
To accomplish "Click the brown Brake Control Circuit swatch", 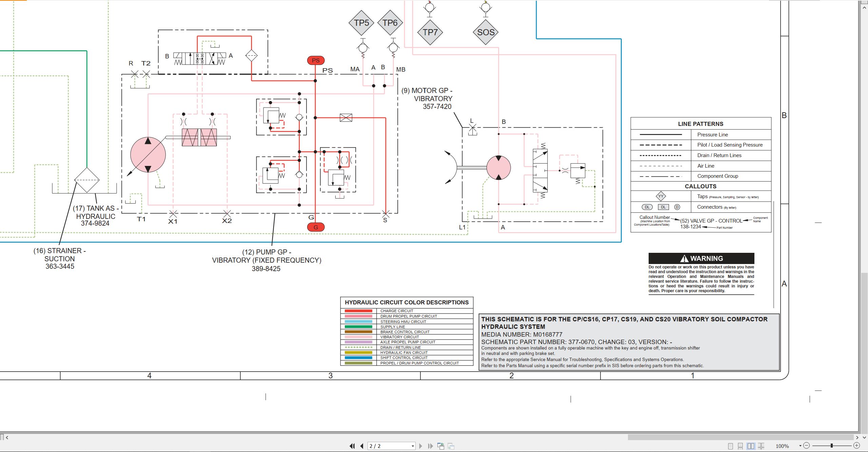I will coord(358,332).
